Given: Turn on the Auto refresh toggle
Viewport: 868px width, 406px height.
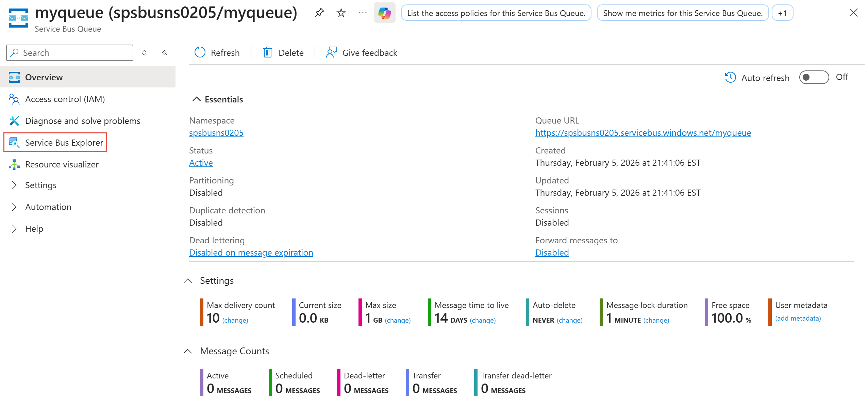Looking at the screenshot, I should click(x=814, y=77).
